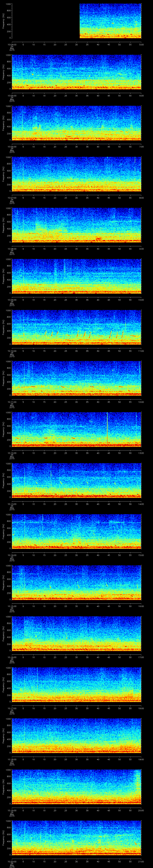This screenshot has width=153, height=868.
Task: Click the 8:00 end-time axis label
Action: [141, 198]
